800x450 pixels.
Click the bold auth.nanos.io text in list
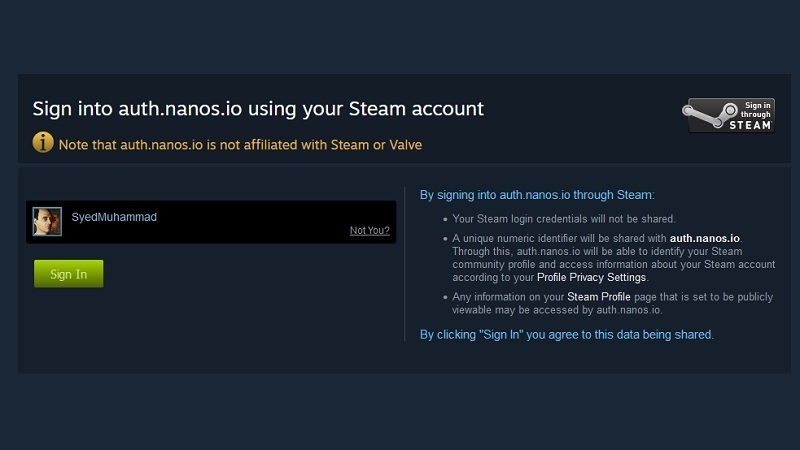[x=704, y=238]
